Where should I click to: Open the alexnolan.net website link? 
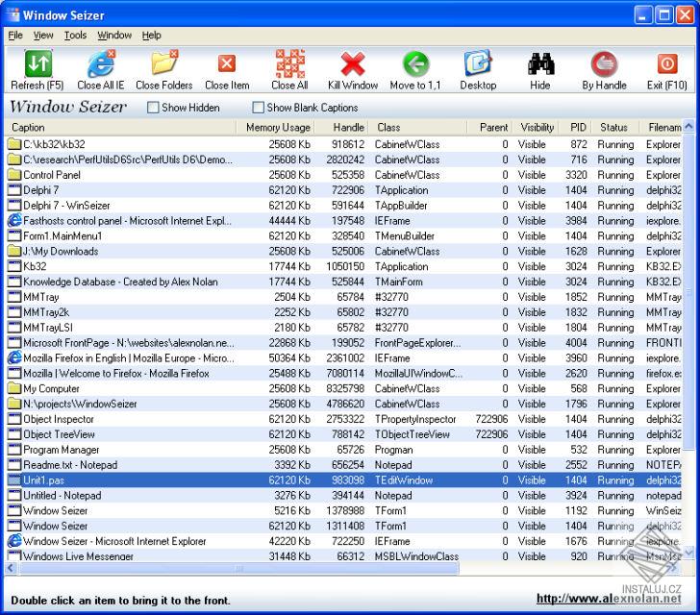(x=608, y=600)
